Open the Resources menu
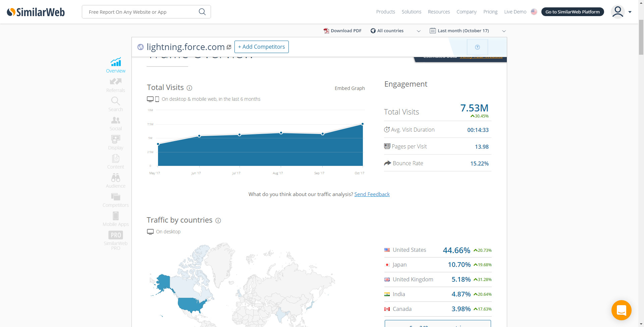 [x=439, y=12]
